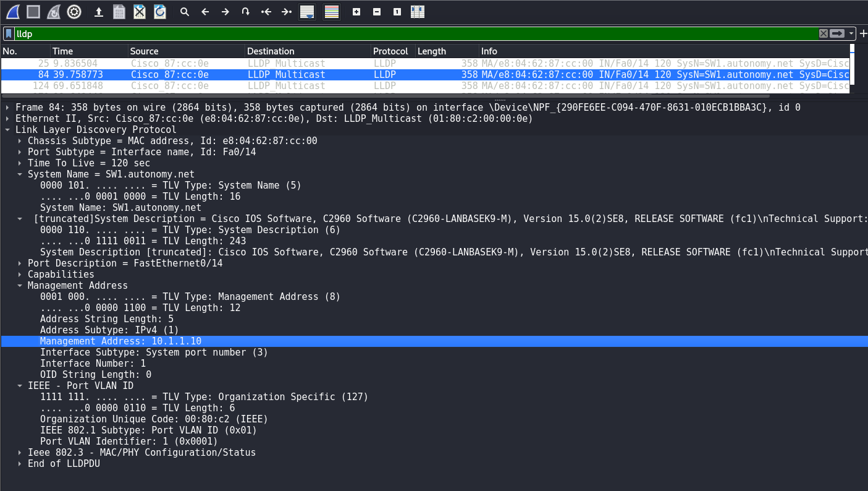The width and height of the screenshot is (868, 491).
Task: Click the Find a packet magnifier icon
Action: pyautogui.click(x=184, y=12)
